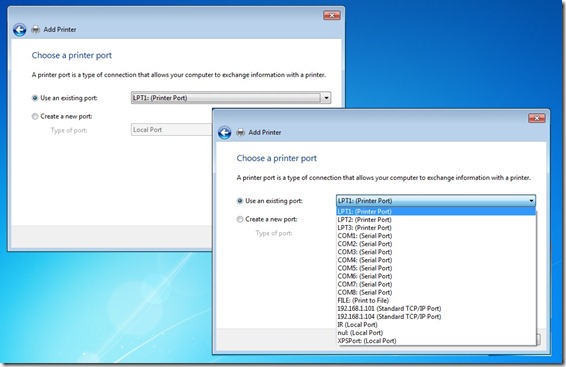Click the Local Port type field in the rear window

[171, 130]
